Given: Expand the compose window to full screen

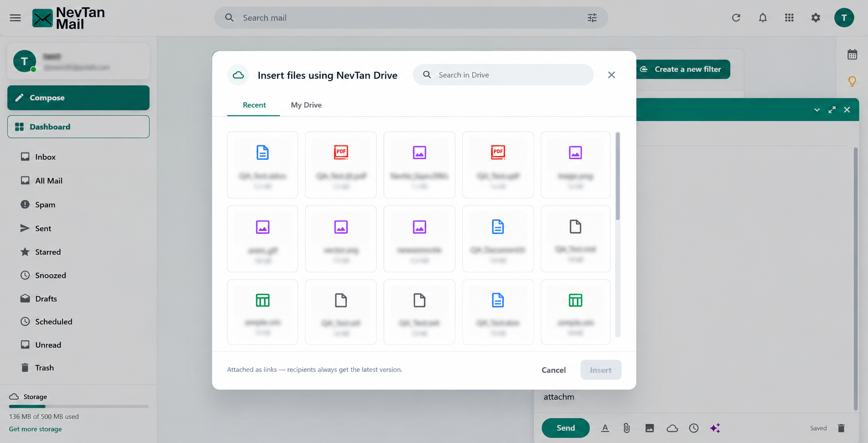Looking at the screenshot, I should pos(832,110).
